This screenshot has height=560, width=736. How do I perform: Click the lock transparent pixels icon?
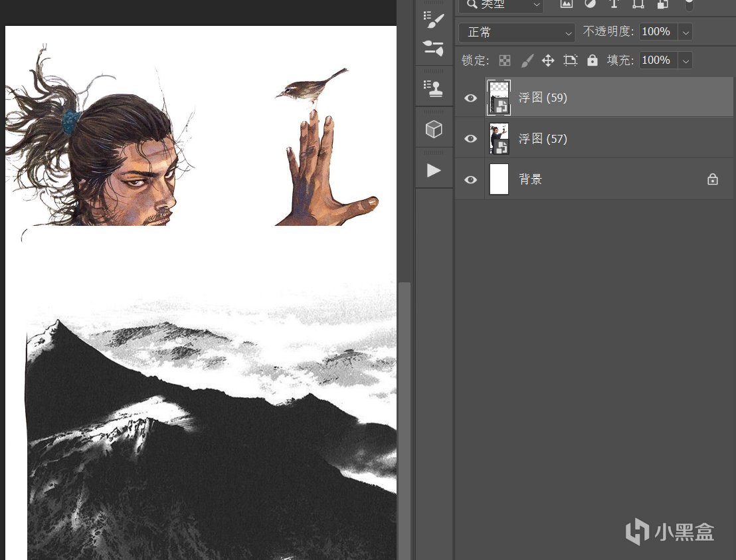tap(505, 60)
